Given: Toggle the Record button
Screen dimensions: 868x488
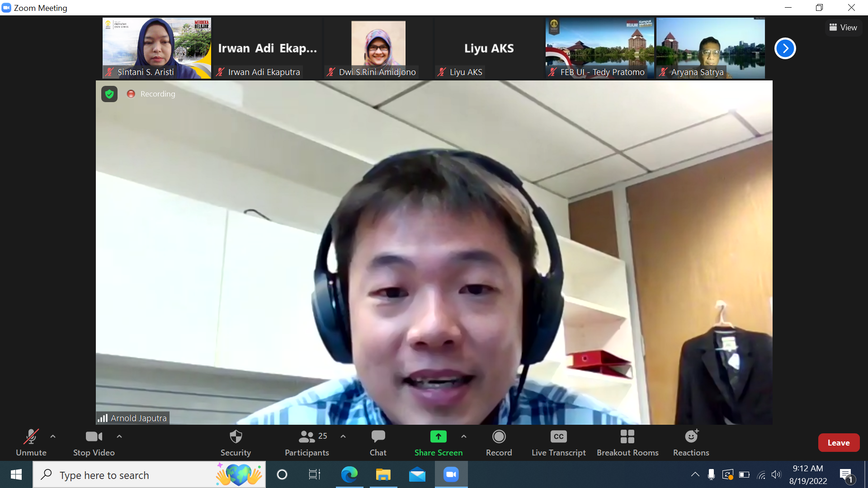Looking at the screenshot, I should click(499, 442).
